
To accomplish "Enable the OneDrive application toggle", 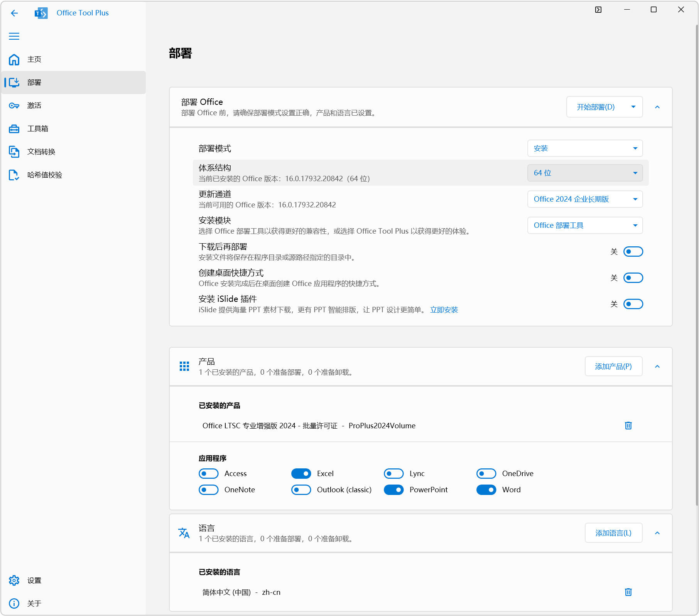I will click(486, 473).
